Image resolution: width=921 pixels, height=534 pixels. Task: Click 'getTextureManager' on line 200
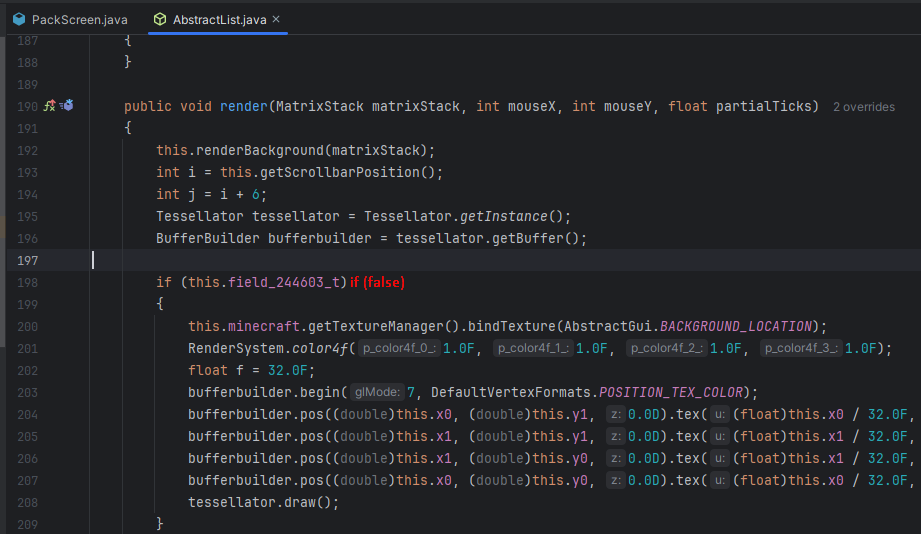pyautogui.click(x=376, y=327)
